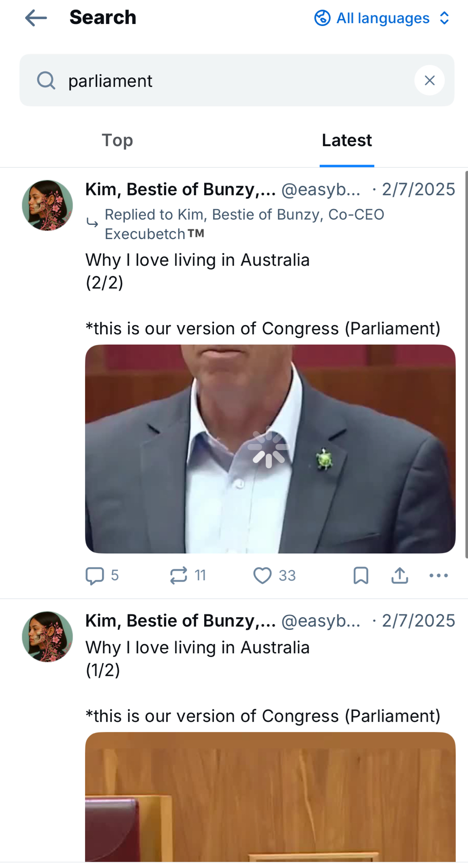Switch to the Top tab
468x868 pixels.
[117, 141]
